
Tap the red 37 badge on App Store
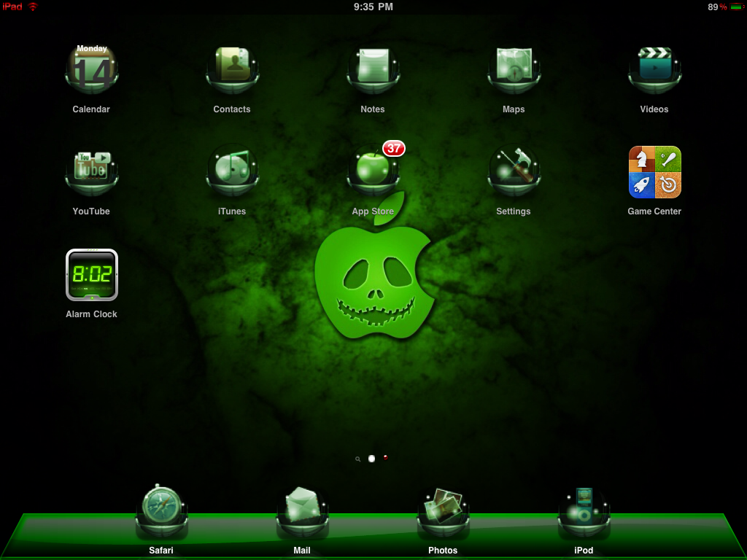coord(393,149)
